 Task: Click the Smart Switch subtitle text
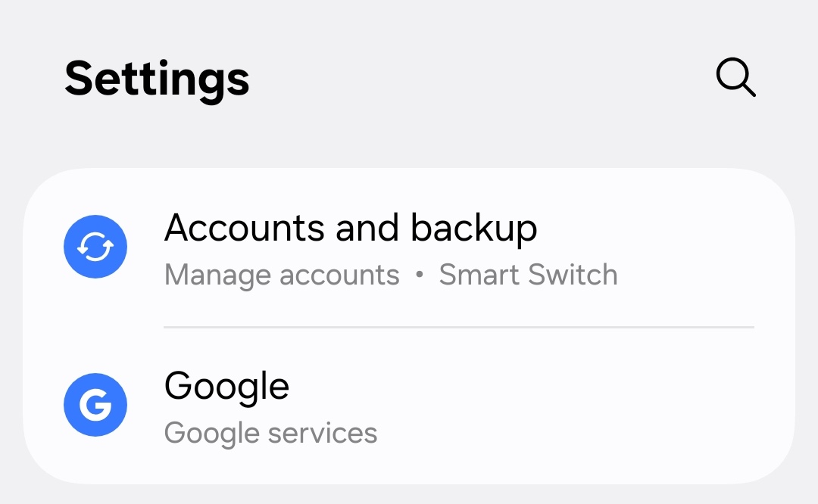pyautogui.click(x=528, y=275)
